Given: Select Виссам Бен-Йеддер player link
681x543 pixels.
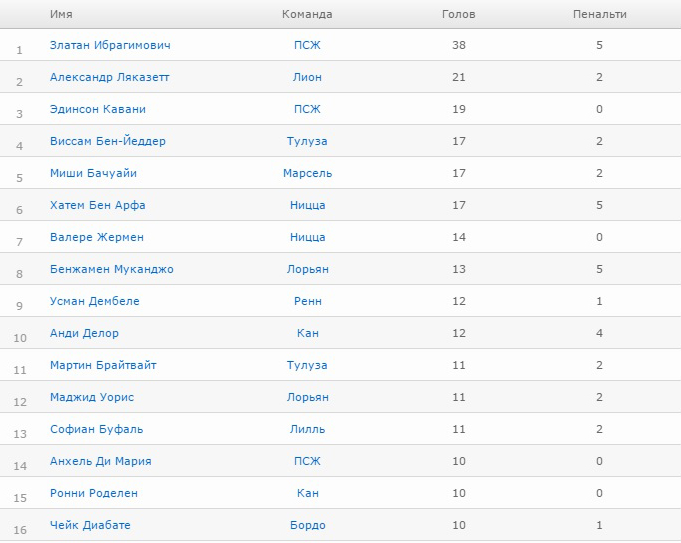Looking at the screenshot, I should click(108, 141).
